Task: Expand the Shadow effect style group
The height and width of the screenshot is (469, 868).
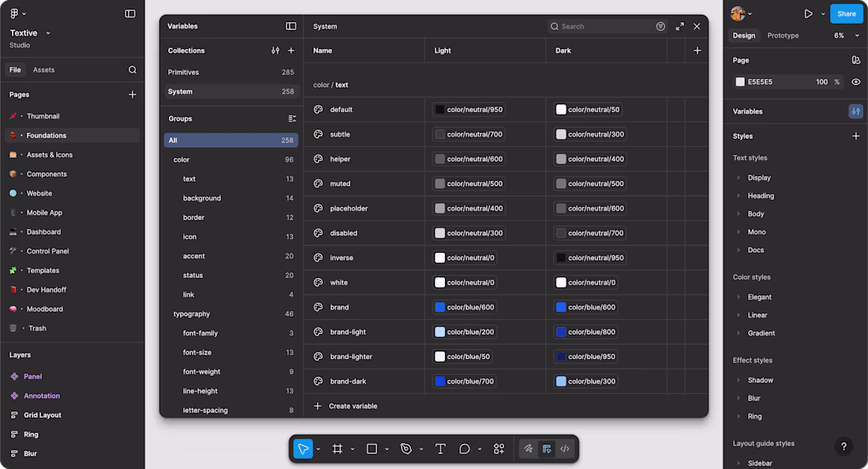Action: click(739, 381)
